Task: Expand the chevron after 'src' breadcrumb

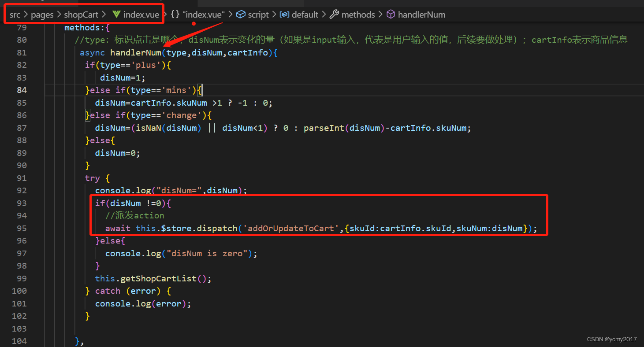Action: click(x=26, y=15)
